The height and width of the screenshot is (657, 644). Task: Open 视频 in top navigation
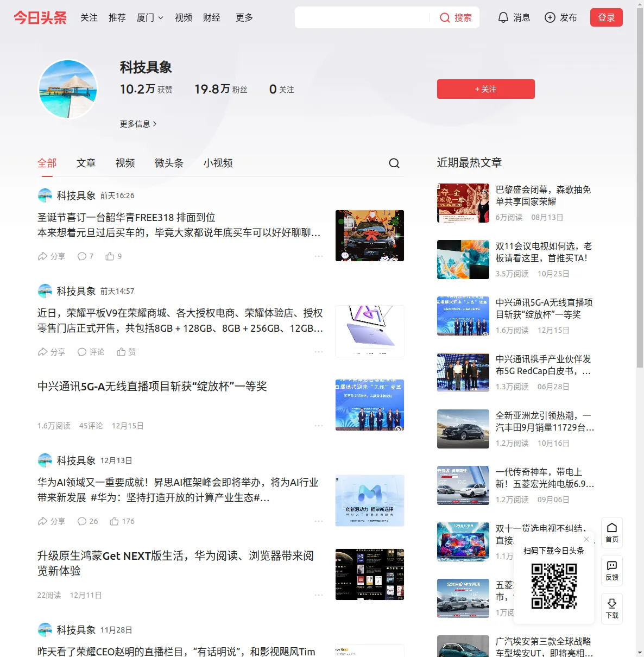coord(184,17)
